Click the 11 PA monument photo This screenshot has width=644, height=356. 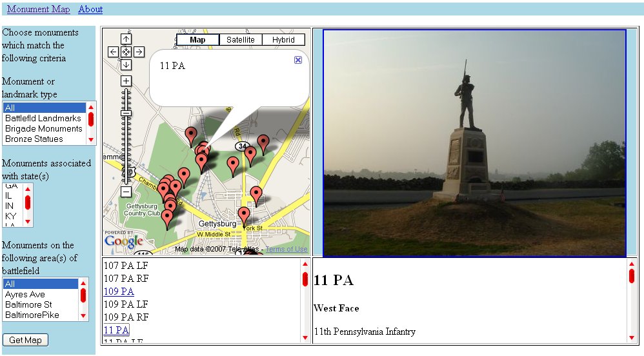[474, 143]
